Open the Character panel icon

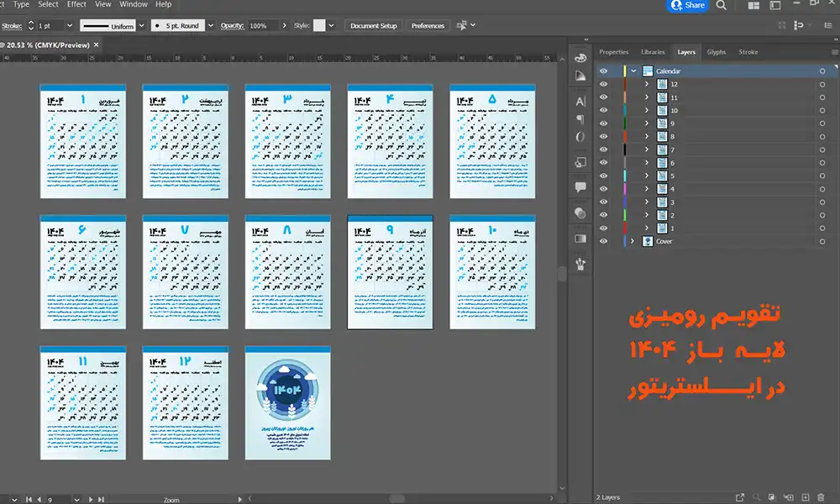tap(580, 102)
